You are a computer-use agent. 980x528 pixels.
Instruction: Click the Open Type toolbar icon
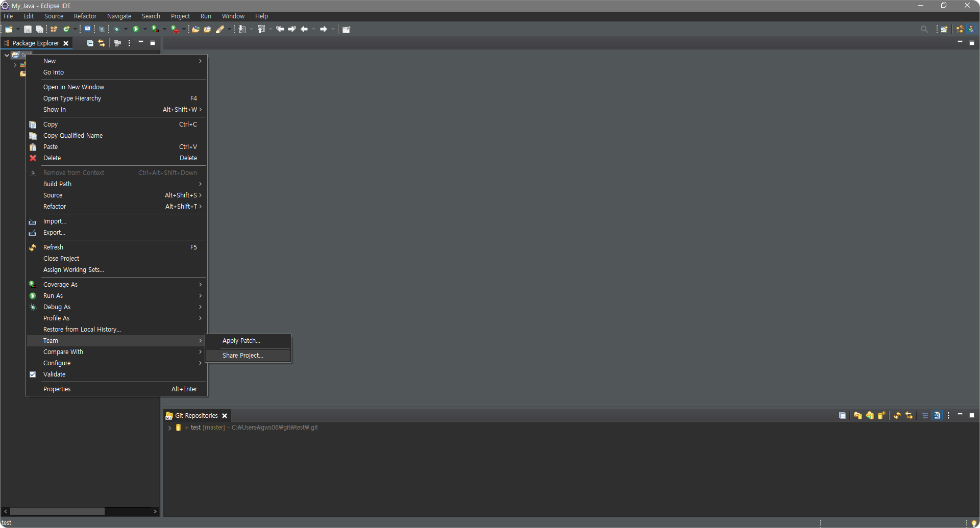coord(195,30)
